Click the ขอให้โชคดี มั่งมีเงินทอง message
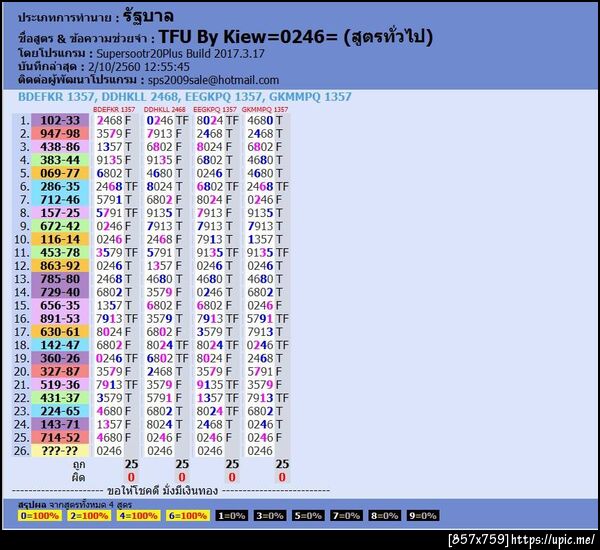Image resolution: width=600 pixels, height=550 pixels. pyautogui.click(x=162, y=491)
